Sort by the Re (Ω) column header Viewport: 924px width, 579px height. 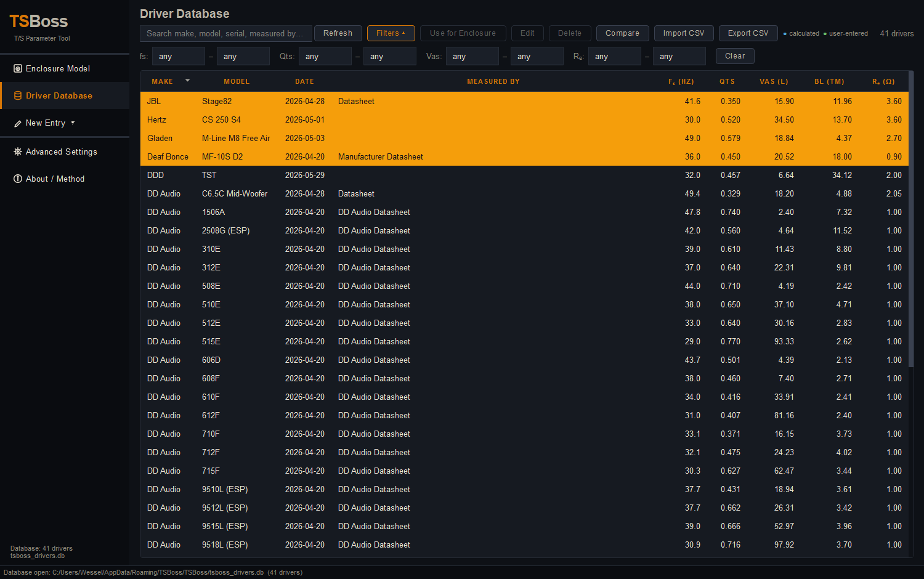[x=883, y=81]
